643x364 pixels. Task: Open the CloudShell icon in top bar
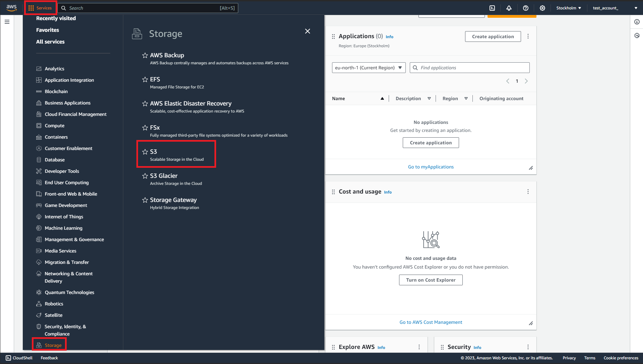(492, 8)
